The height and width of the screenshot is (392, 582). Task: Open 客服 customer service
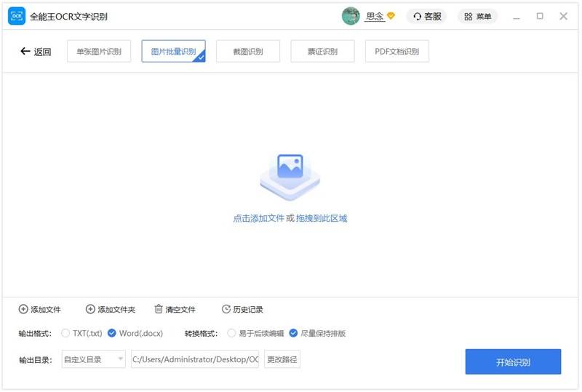point(427,16)
